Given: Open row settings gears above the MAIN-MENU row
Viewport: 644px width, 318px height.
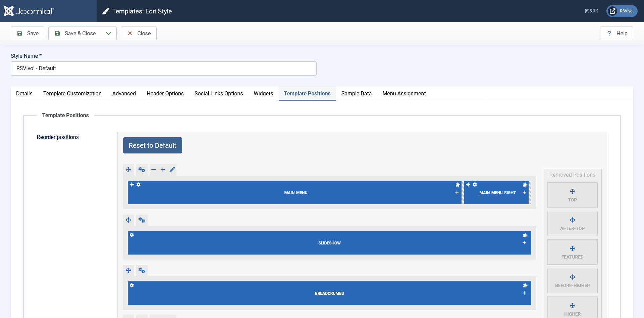Looking at the screenshot, I should (x=142, y=170).
